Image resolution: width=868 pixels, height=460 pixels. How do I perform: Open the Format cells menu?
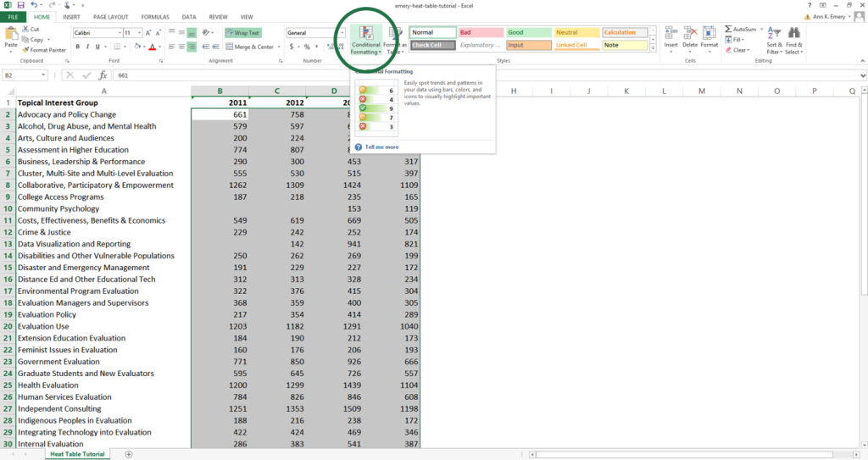tap(709, 39)
